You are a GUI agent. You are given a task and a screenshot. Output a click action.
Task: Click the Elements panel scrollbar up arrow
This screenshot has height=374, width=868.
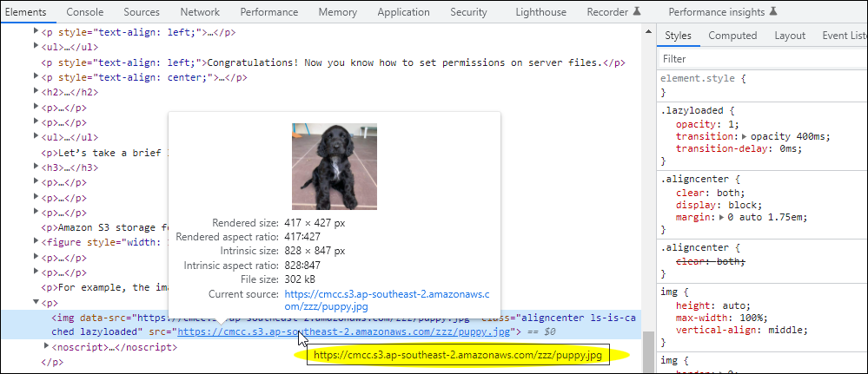pos(647,33)
